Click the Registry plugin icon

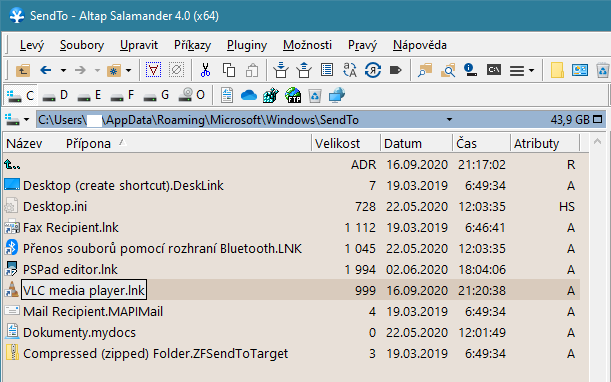tap(271, 96)
